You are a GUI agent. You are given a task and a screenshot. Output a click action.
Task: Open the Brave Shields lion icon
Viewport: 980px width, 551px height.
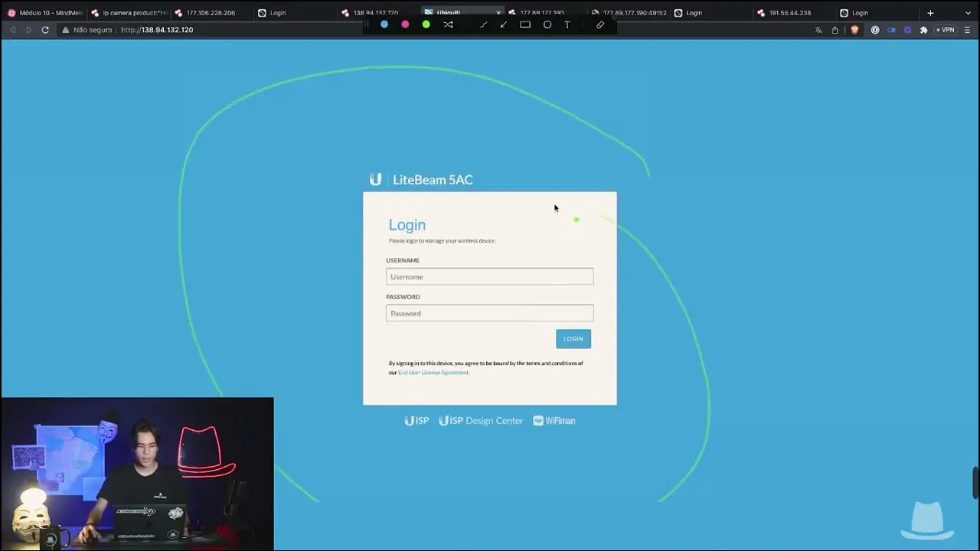855,30
